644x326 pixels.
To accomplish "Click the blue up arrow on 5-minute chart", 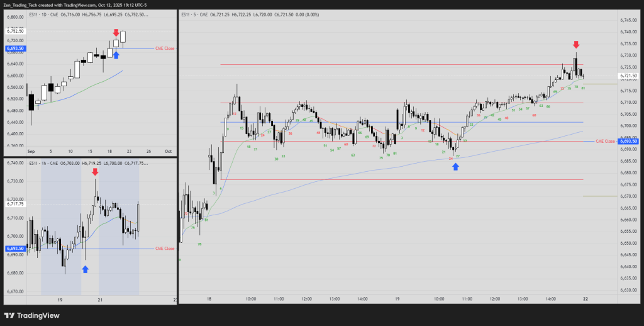I will point(455,167).
